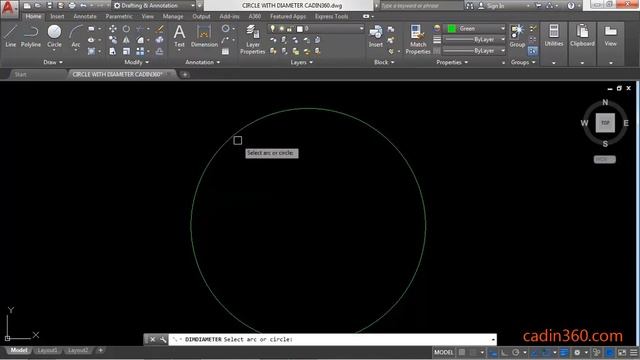Click the Offset tool icon
Screen dimensions: 640x360
click(160, 51)
